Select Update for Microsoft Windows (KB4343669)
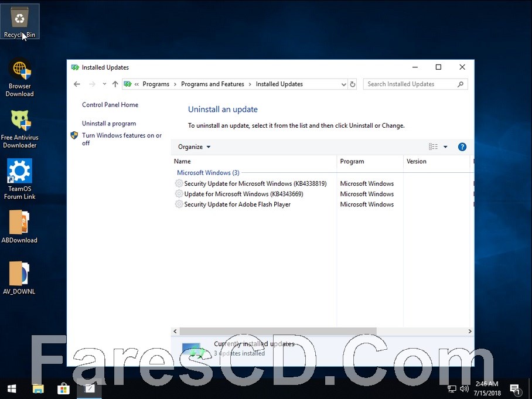Viewport: 532px width, 399px height. 244,194
